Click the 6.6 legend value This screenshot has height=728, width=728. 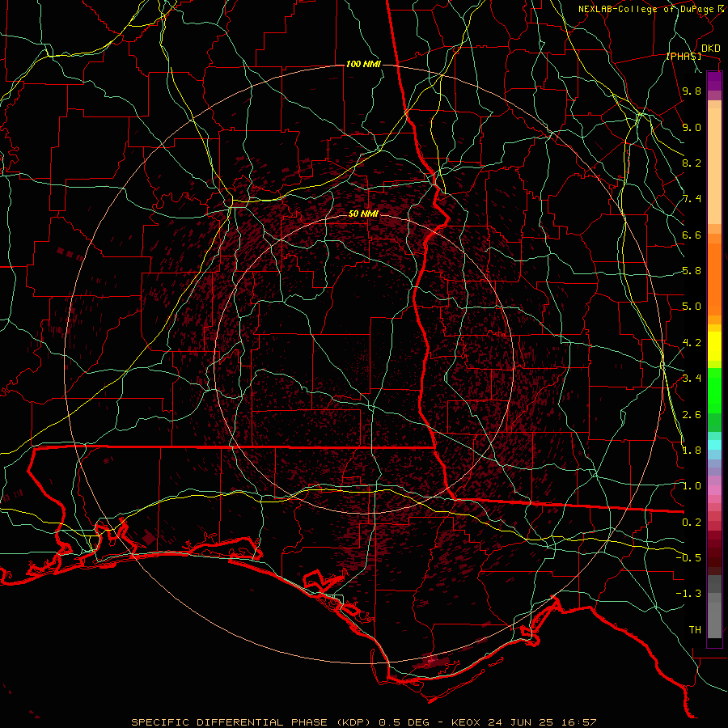pos(692,235)
